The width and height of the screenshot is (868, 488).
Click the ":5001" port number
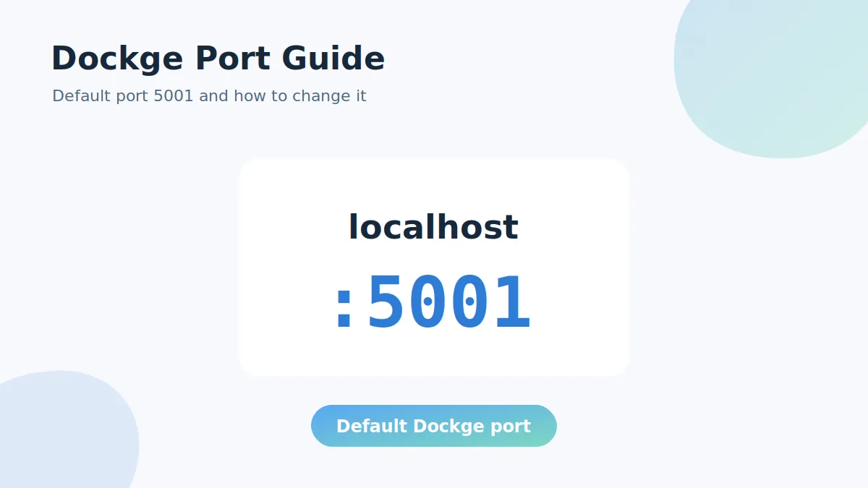tap(433, 302)
